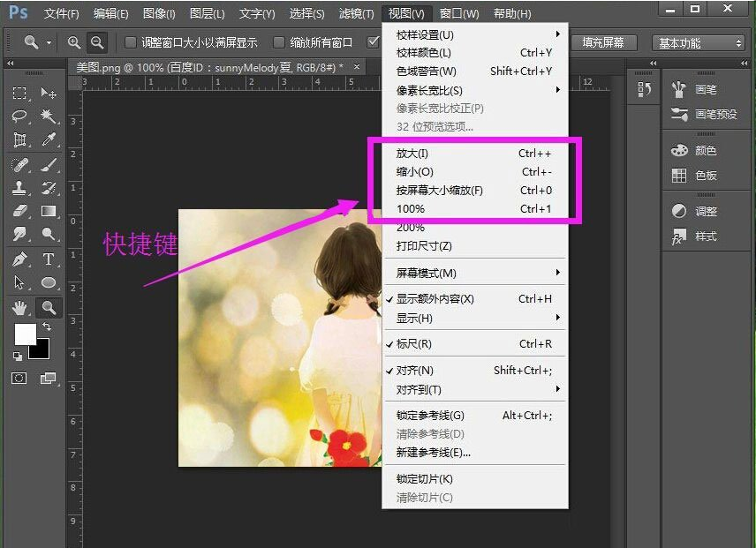Open 图像(I) menu
The image size is (756, 548).
159,13
